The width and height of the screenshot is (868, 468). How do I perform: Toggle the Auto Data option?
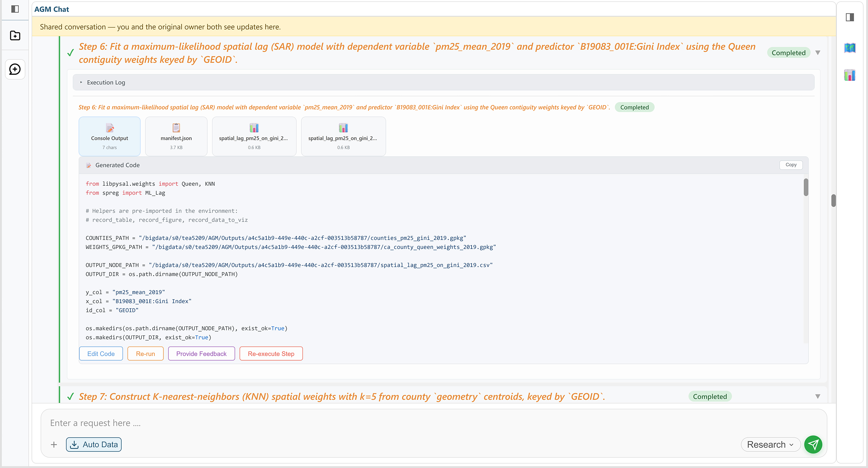[x=94, y=444]
